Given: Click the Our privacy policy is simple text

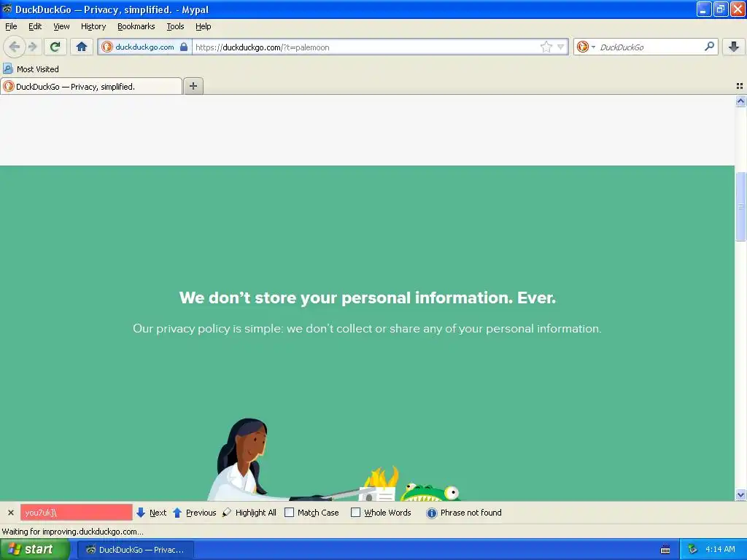Looking at the screenshot, I should point(367,329).
